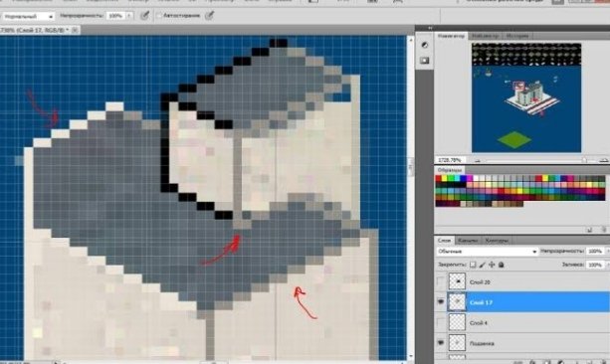Click the pressure icon right of Auto Erase
The width and height of the screenshot is (610, 364).
point(209,16)
